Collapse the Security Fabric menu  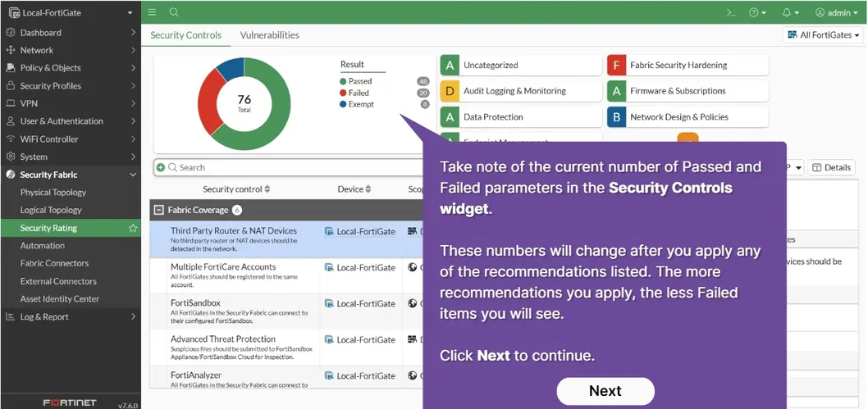tap(71, 175)
